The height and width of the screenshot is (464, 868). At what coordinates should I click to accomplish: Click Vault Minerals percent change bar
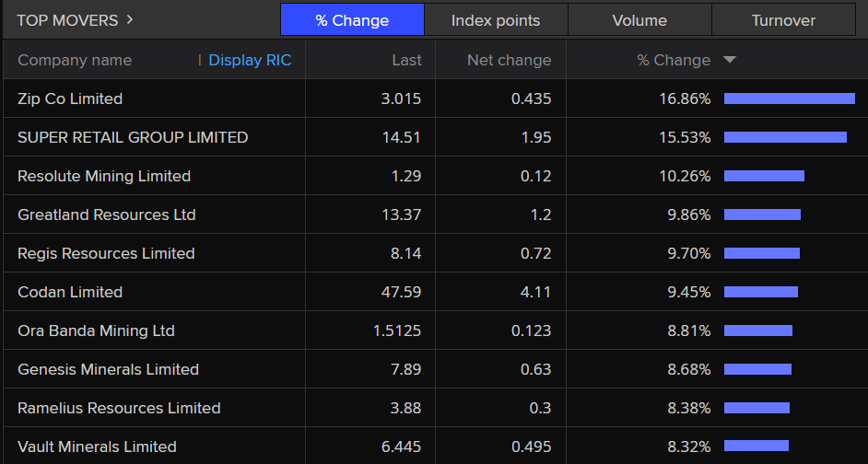757,446
